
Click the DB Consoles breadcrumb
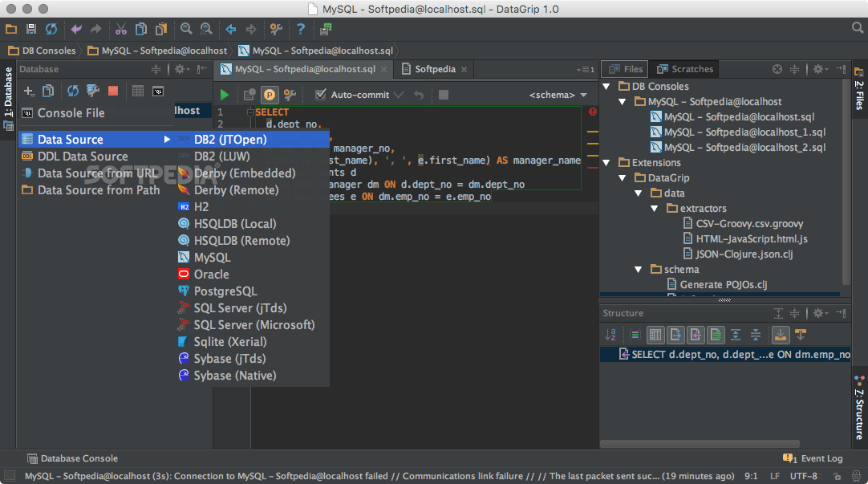tap(42, 51)
